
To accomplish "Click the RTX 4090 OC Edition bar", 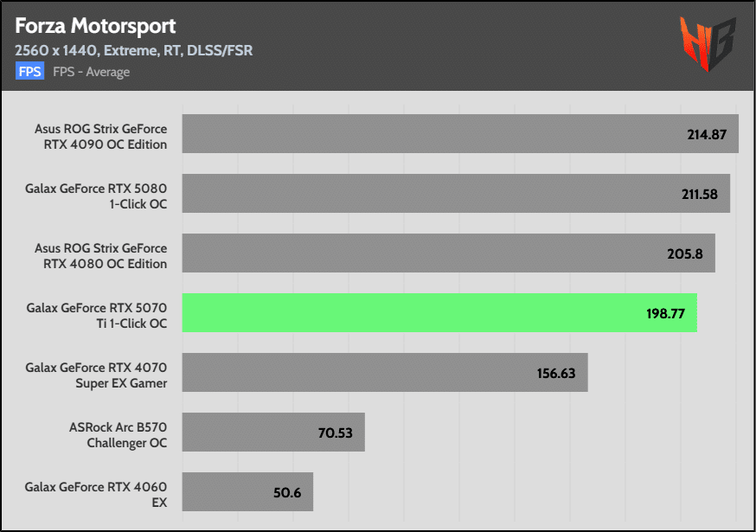I will pyautogui.click(x=460, y=133).
